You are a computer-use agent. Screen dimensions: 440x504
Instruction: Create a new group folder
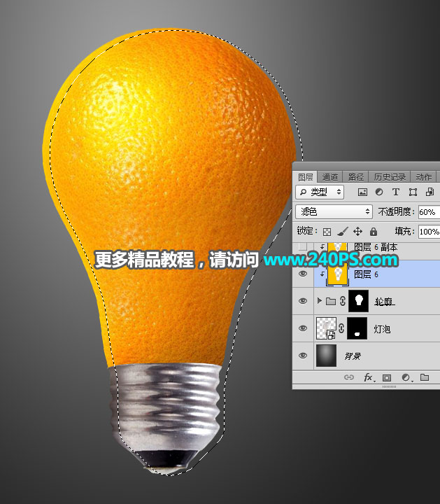click(425, 377)
